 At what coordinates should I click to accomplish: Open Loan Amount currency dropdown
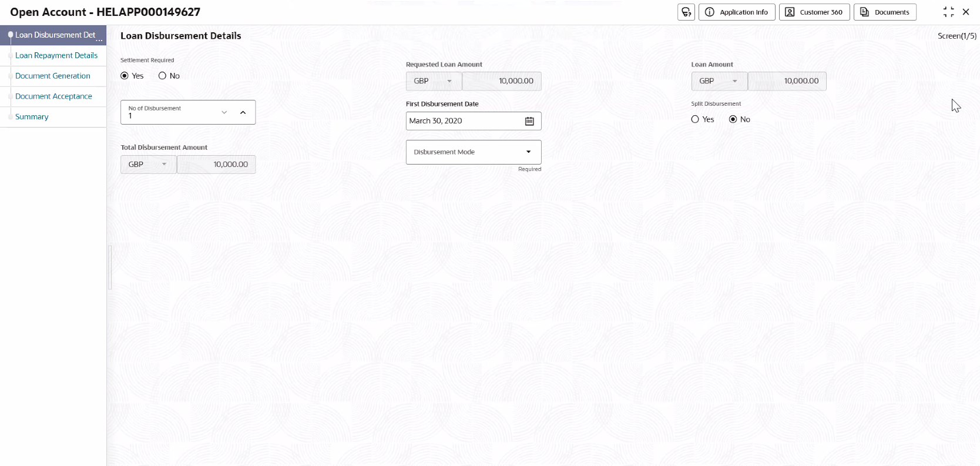click(x=719, y=81)
